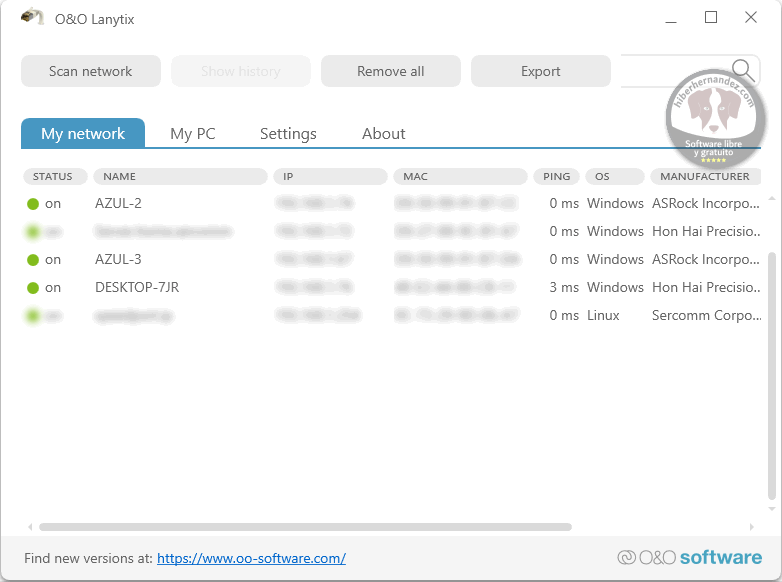Click the Remove all button
The image size is (782, 582).
tap(391, 71)
